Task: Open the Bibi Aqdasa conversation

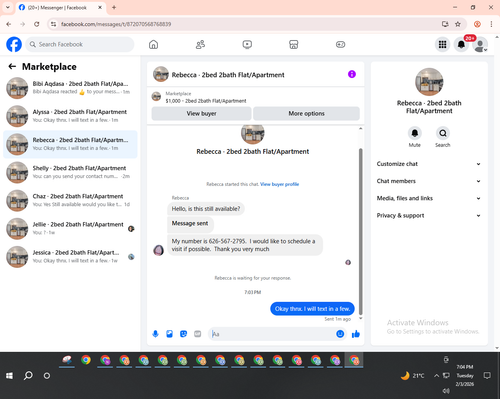Action: (x=70, y=88)
